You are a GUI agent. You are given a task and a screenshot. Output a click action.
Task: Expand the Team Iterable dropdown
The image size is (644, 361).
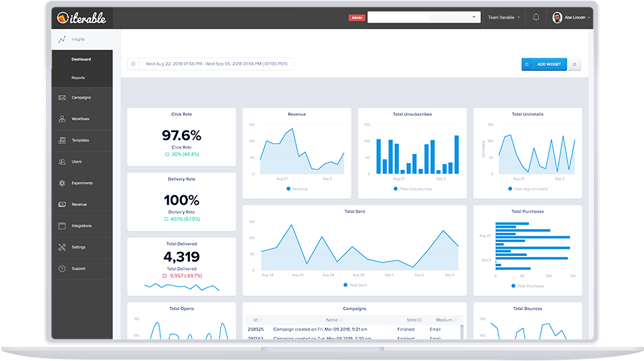click(504, 18)
